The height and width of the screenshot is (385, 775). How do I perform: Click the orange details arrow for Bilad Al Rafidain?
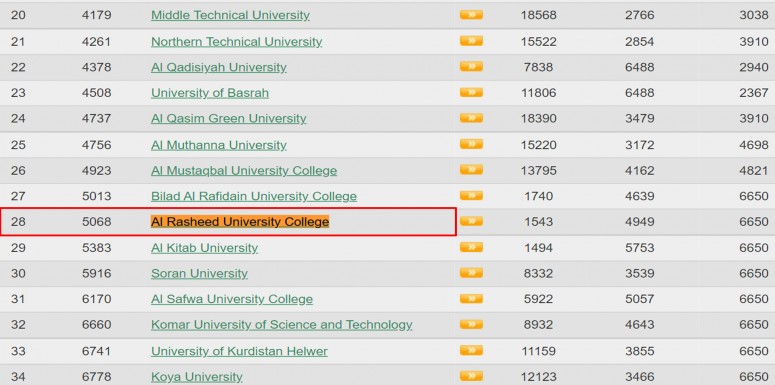point(471,195)
